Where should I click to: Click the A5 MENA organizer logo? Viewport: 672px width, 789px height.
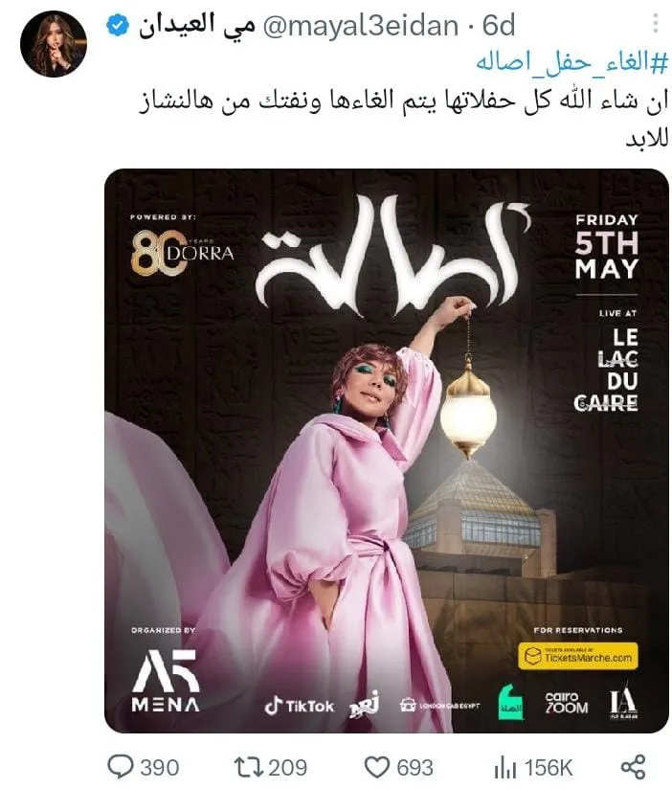click(x=166, y=681)
